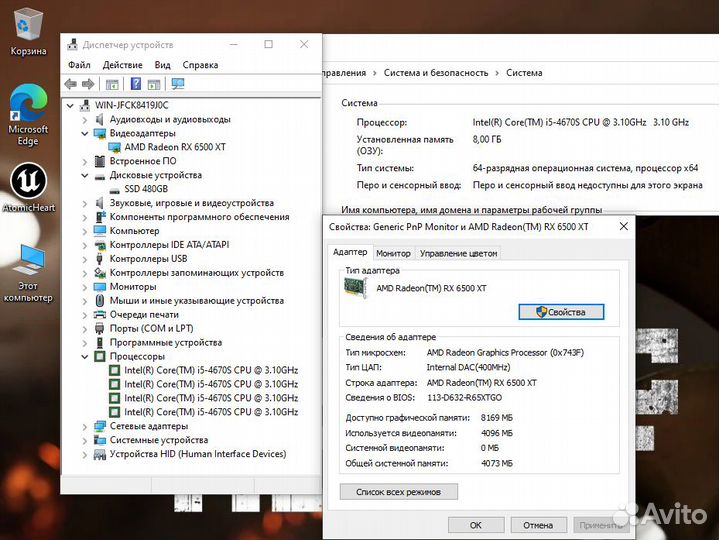Collapse the Дисковые устройства branch

click(x=85, y=176)
